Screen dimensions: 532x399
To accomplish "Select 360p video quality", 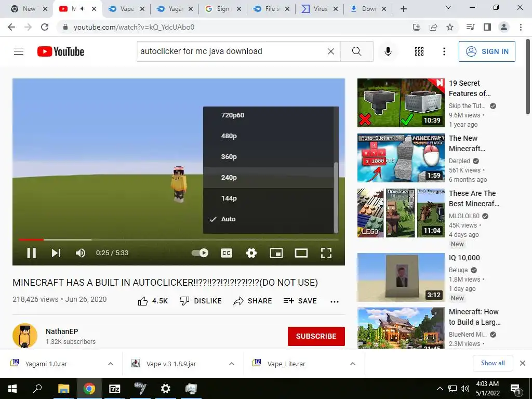I will pyautogui.click(x=269, y=157).
